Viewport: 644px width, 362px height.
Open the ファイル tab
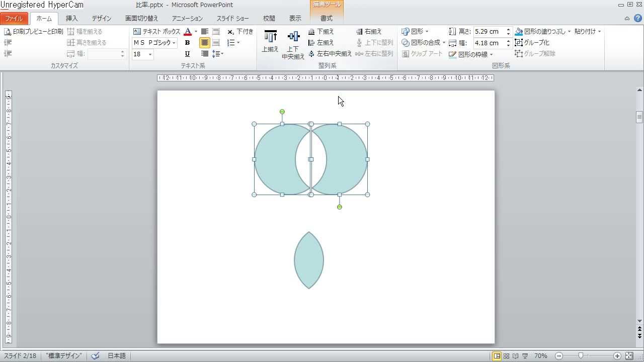(14, 18)
